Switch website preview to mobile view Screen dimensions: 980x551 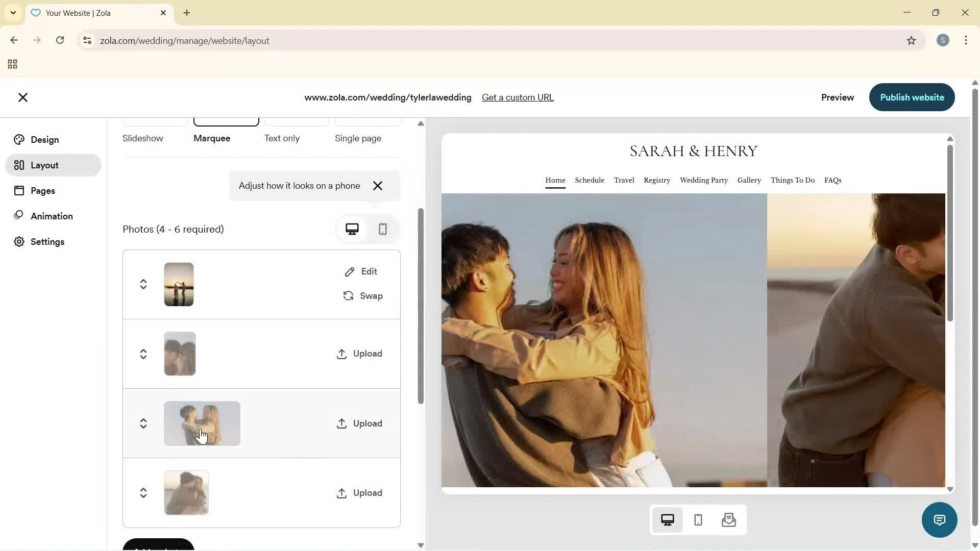698,520
